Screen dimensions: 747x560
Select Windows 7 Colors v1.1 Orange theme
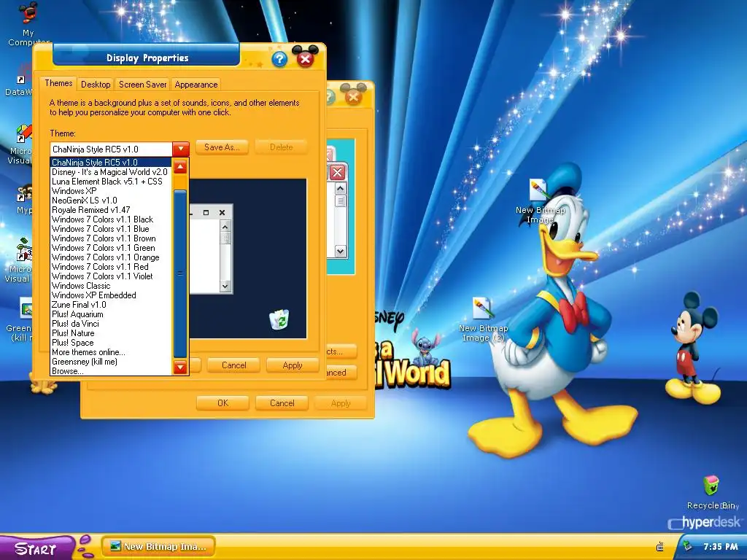(x=111, y=257)
